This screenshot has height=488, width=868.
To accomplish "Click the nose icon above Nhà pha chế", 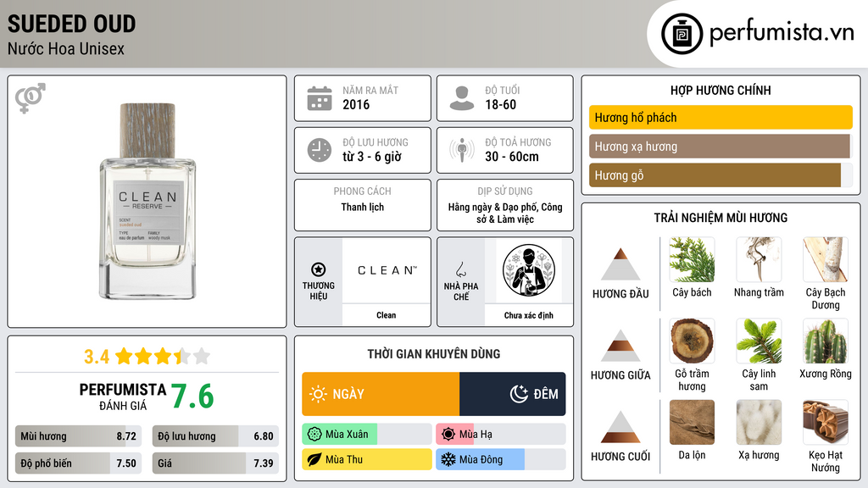I will 460,269.
